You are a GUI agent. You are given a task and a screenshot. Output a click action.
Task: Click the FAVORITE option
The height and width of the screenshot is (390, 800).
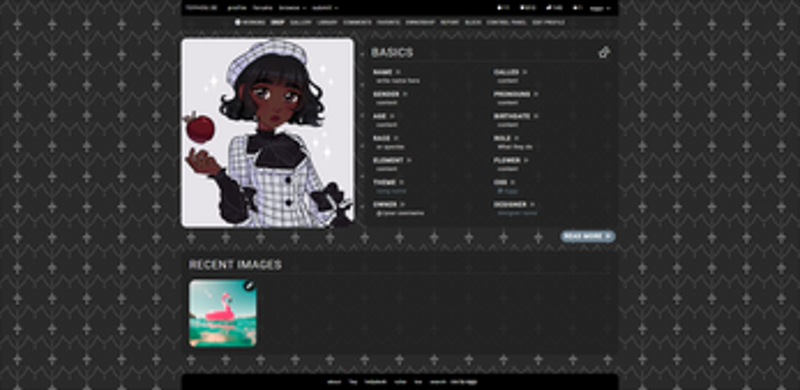coord(388,22)
